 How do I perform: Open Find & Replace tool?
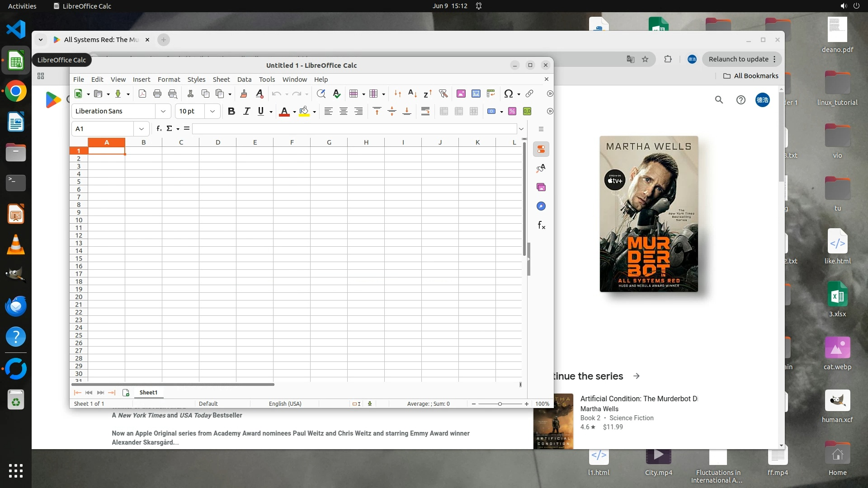tap(321, 94)
